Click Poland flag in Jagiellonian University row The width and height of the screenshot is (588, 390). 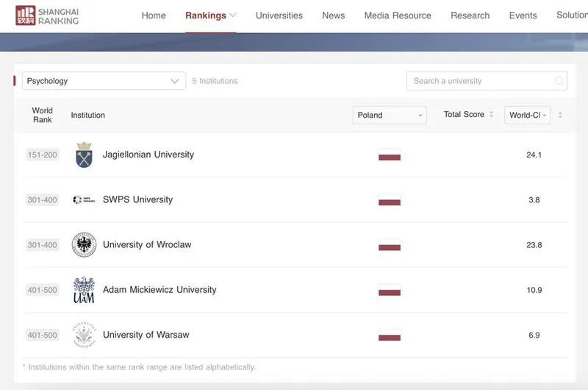(x=390, y=155)
